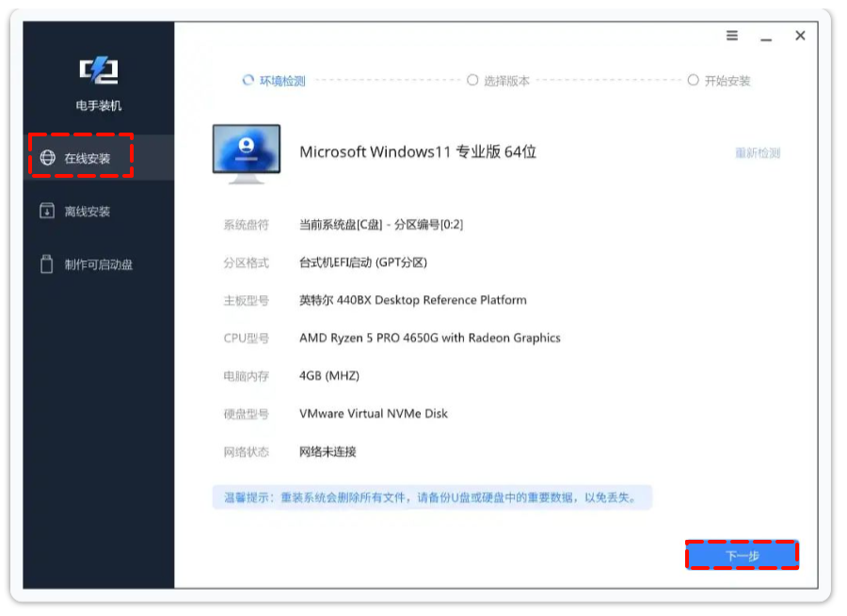Select the 选择版本 step circle
This screenshot has height=616, width=847.
tap(472, 80)
